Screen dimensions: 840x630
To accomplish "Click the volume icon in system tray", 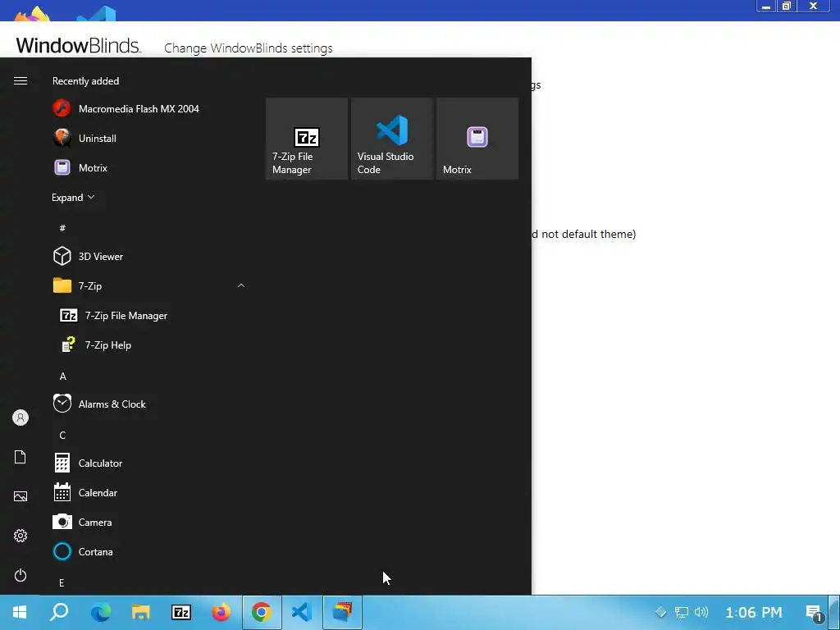I will 701,612.
